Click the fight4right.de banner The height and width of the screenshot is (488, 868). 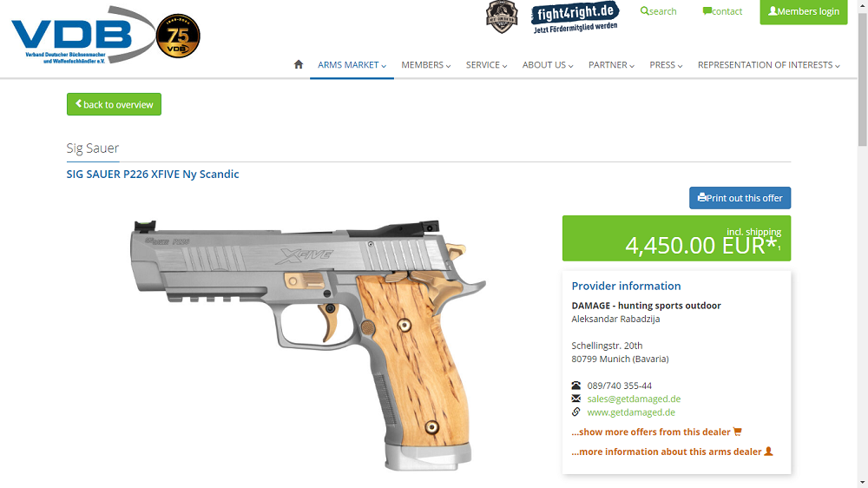575,17
